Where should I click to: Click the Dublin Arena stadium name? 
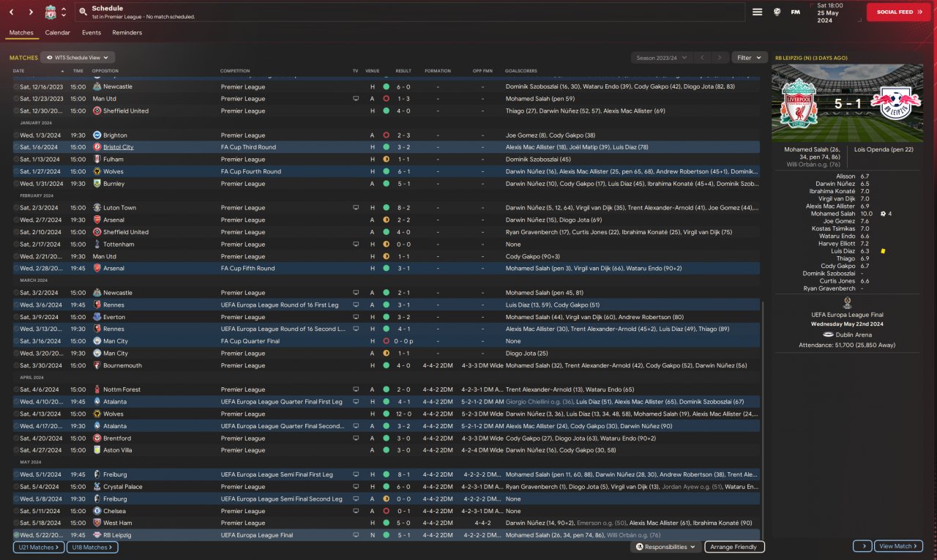[x=853, y=334]
